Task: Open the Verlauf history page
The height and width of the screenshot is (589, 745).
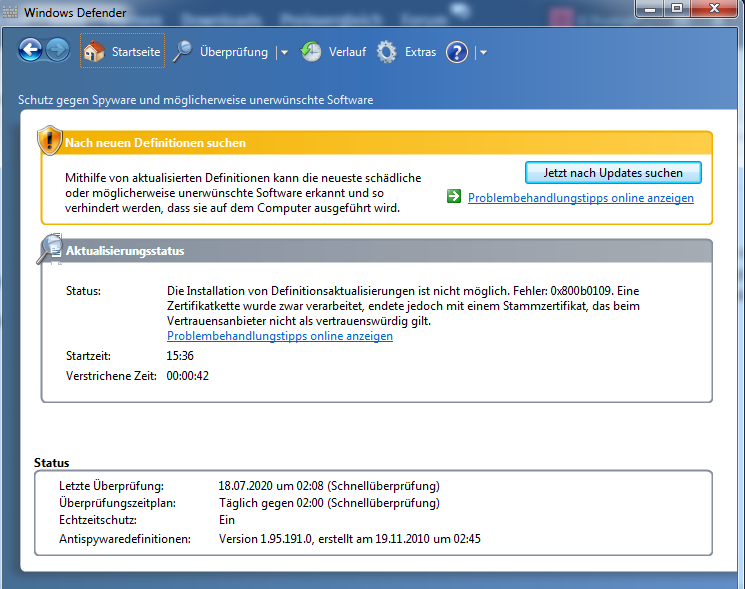Action: point(347,51)
